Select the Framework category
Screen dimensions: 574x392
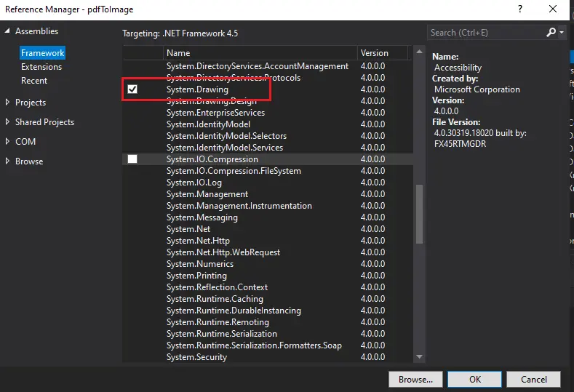[x=42, y=52]
